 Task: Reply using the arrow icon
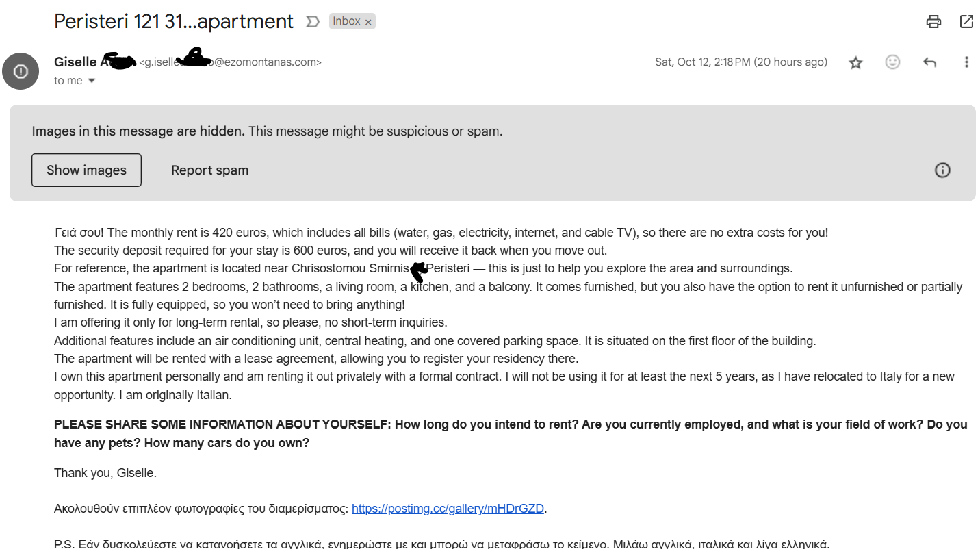[x=929, y=62]
